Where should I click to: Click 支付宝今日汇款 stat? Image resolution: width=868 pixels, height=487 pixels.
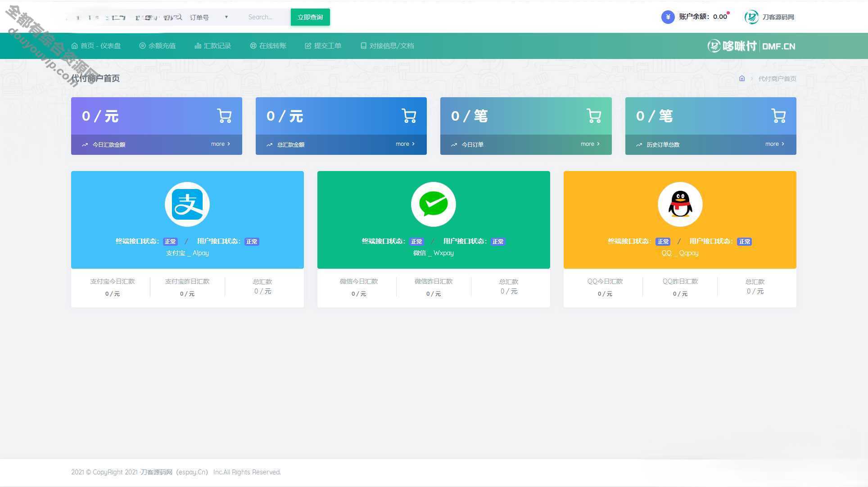pos(113,287)
